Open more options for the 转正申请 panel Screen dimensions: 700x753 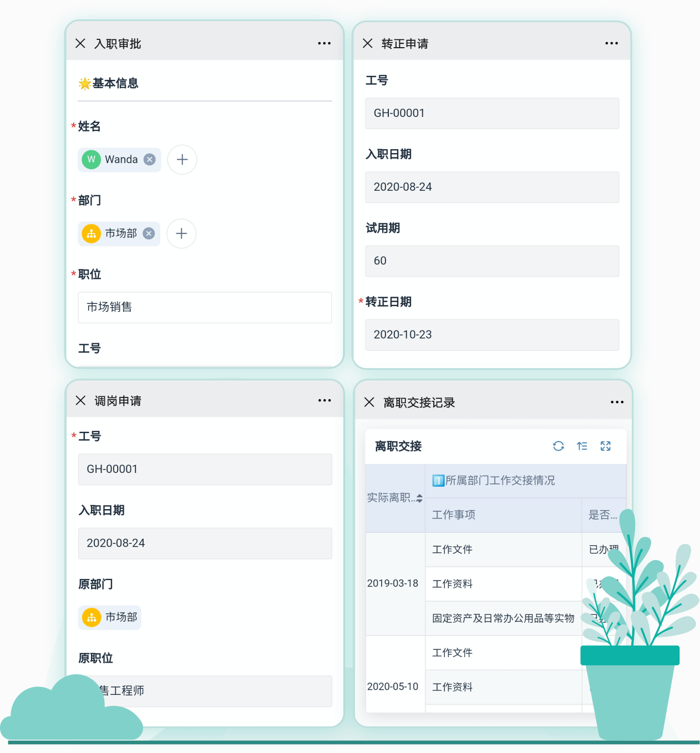coord(612,43)
